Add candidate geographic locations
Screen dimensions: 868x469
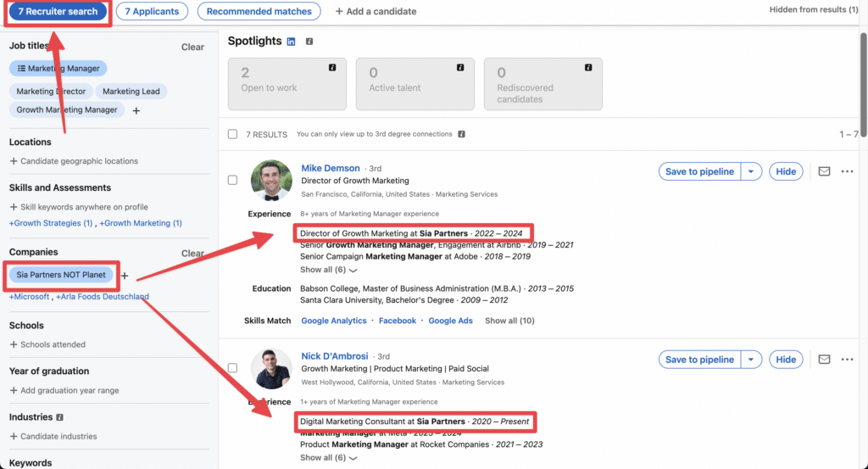(x=74, y=161)
